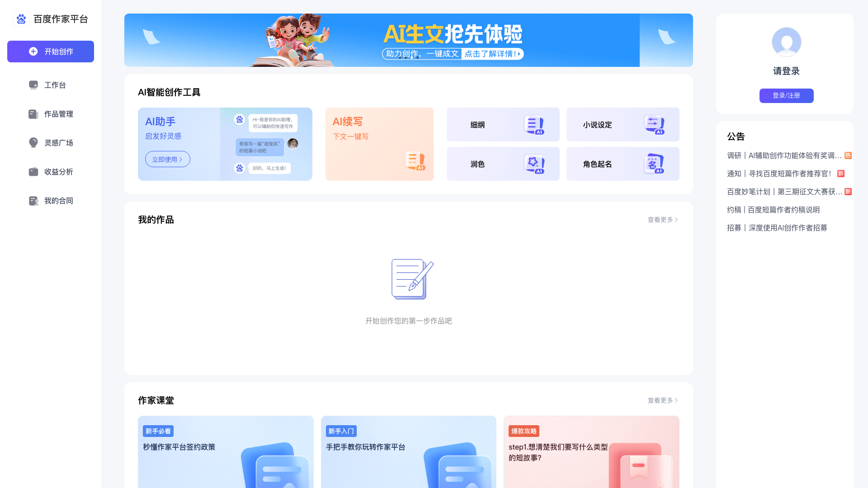Click the 灵感广场 lightbulb icon
The image size is (868, 488).
coord(33,143)
